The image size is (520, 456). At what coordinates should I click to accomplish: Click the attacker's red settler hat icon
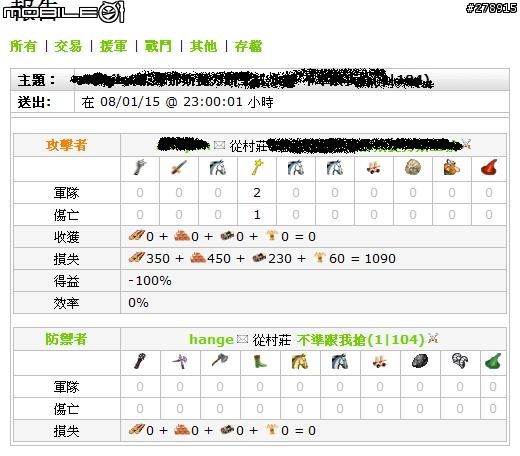[489, 168]
